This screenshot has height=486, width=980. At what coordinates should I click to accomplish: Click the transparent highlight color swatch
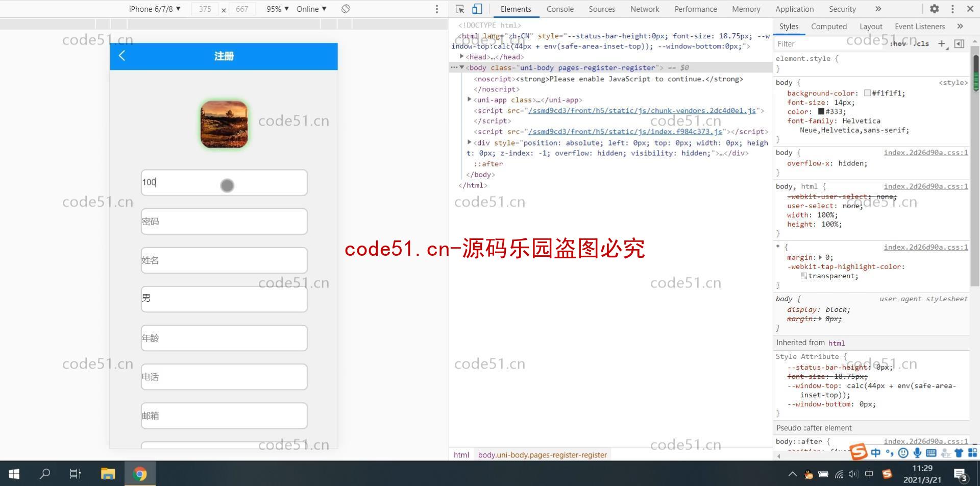pos(804,276)
